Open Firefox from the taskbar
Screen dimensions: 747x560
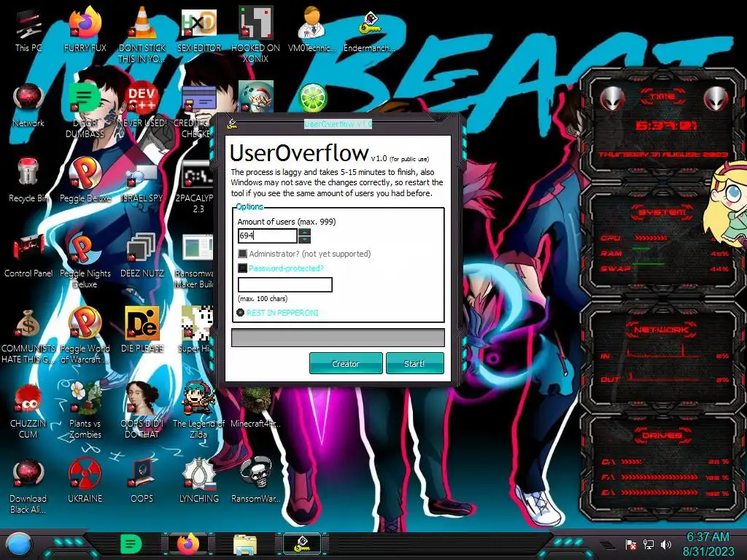coord(187,544)
